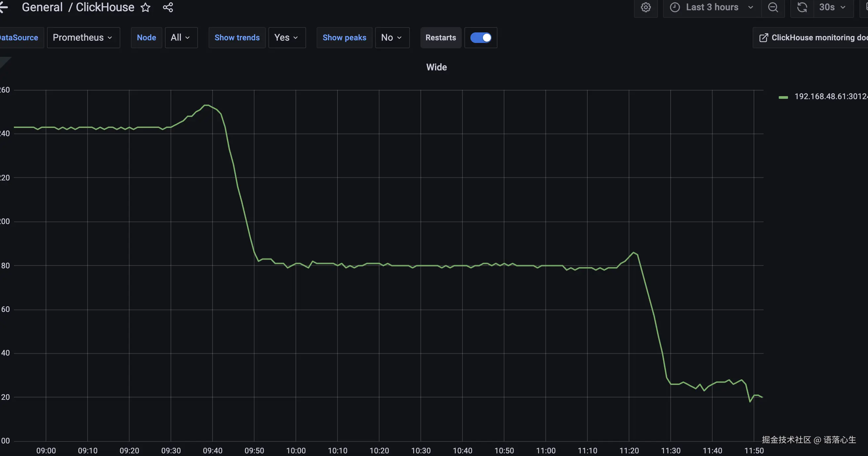The height and width of the screenshot is (456, 868).
Task: Open the Last 3 hours time range
Action: 712,7
